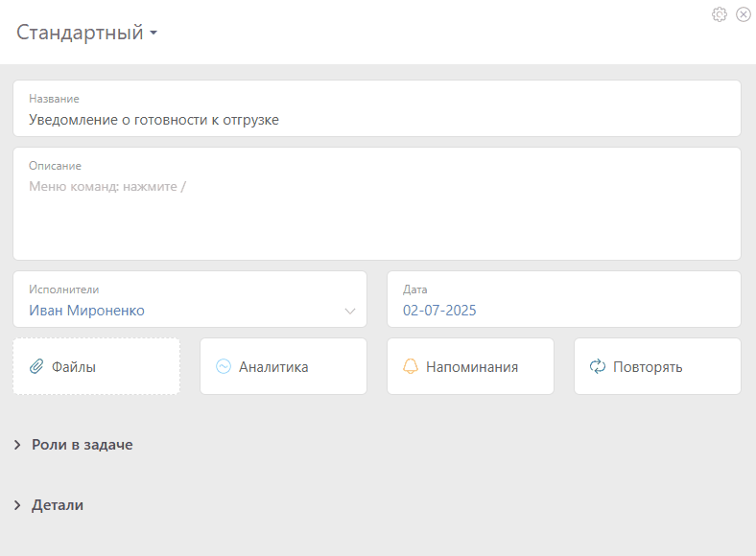
Task: Expand the Роли в задаче chevron
Action: pyautogui.click(x=17, y=445)
